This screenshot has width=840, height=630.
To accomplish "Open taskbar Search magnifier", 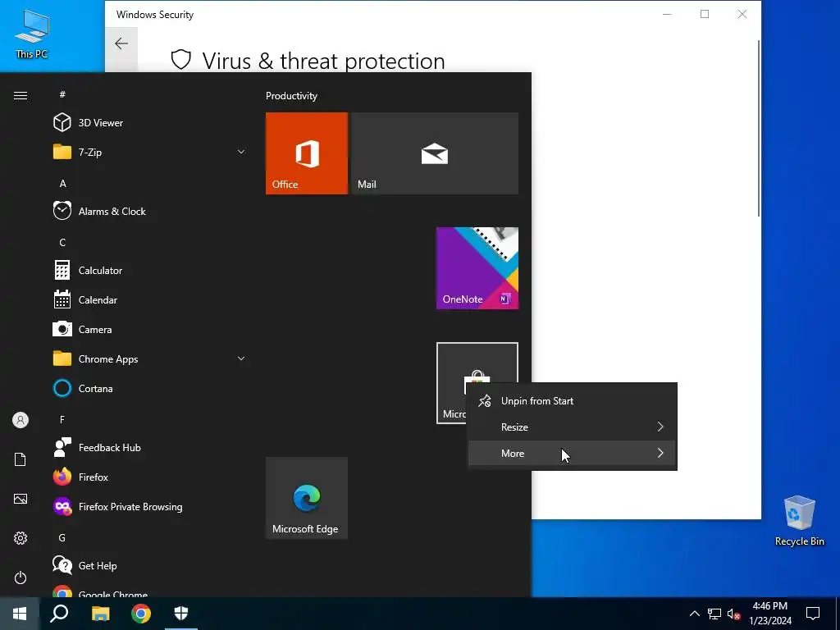I will click(x=59, y=614).
